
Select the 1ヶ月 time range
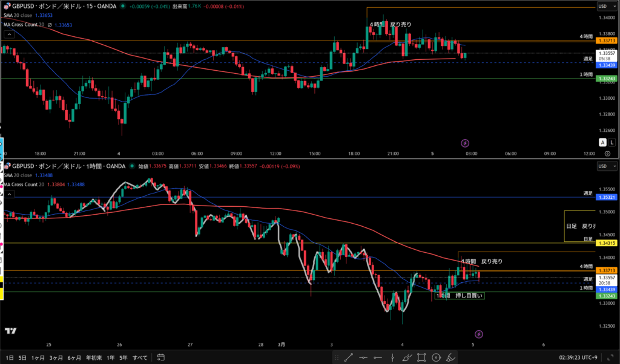tap(38, 357)
